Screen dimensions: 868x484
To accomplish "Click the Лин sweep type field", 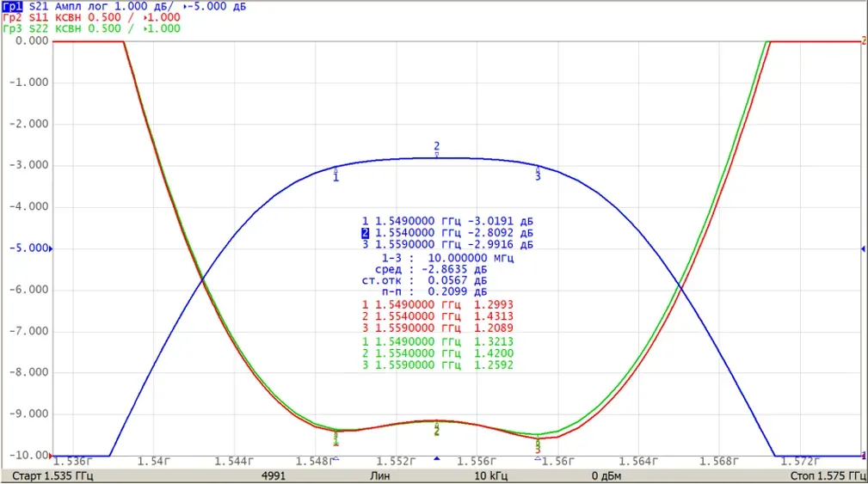I will [x=379, y=475].
